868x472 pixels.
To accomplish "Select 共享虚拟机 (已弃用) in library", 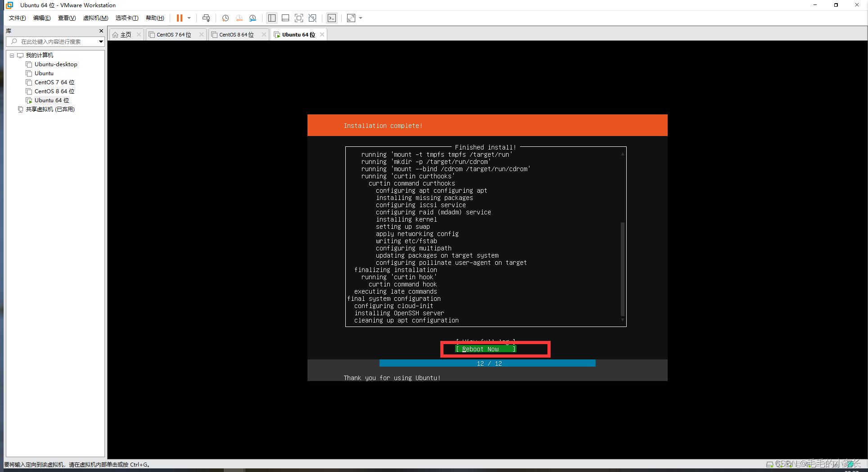I will coord(50,109).
